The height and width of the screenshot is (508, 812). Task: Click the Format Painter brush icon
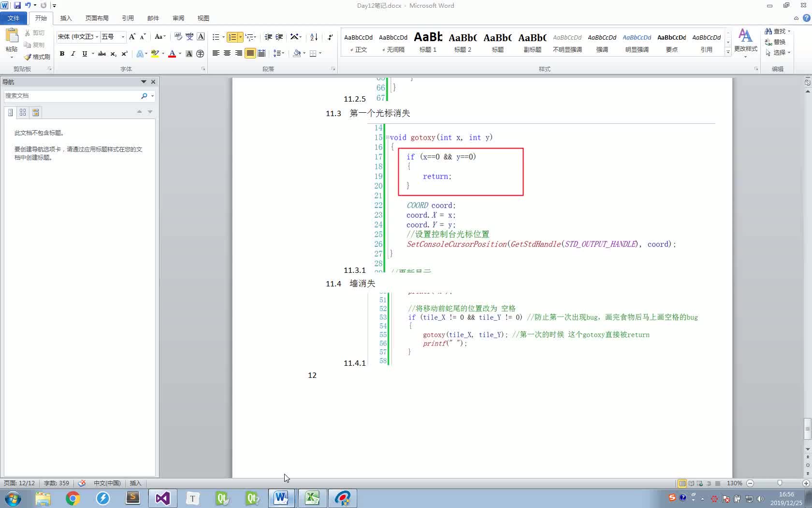[28, 57]
